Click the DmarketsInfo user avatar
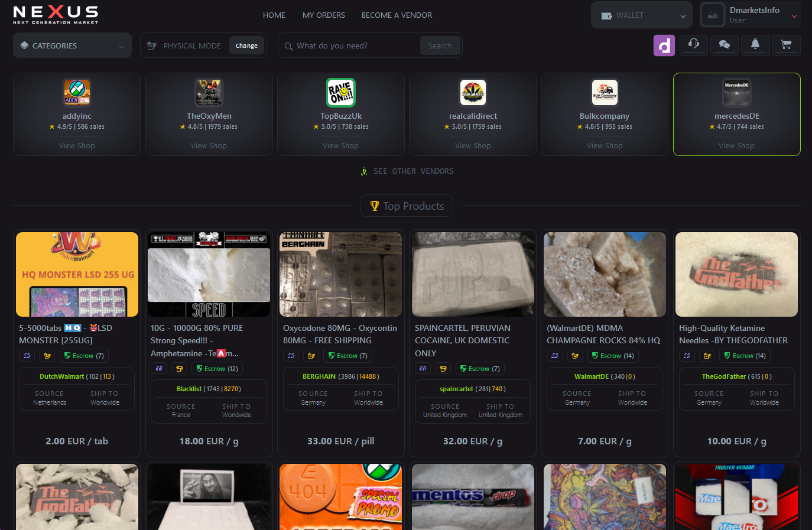812x530 pixels. pos(713,15)
